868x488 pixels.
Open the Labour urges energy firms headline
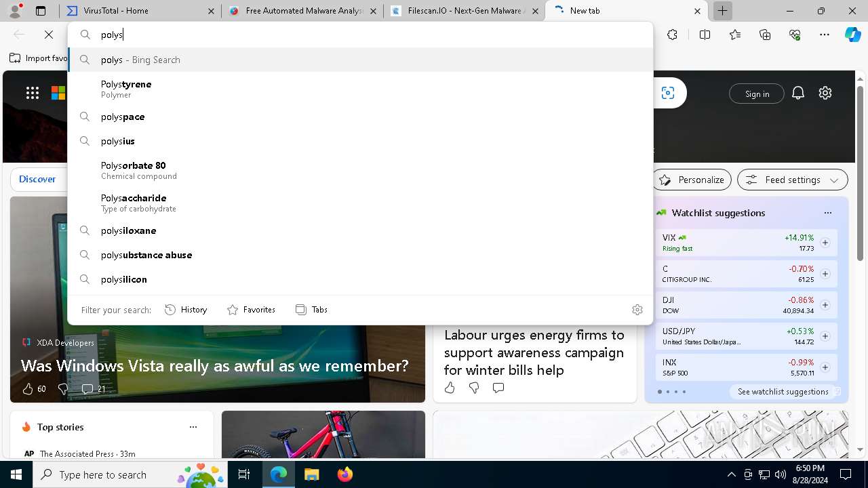(534, 352)
